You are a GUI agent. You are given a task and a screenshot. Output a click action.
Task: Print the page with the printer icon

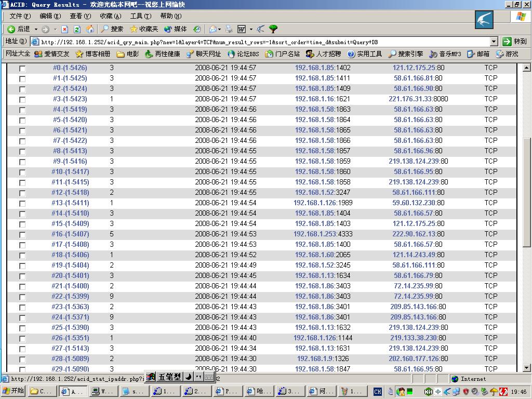[x=229, y=30]
